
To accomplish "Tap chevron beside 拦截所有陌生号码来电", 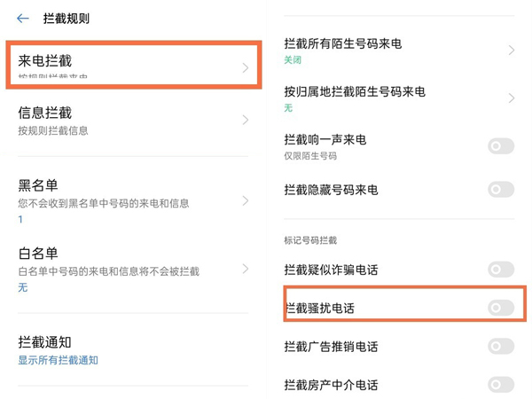I will 512,51.
